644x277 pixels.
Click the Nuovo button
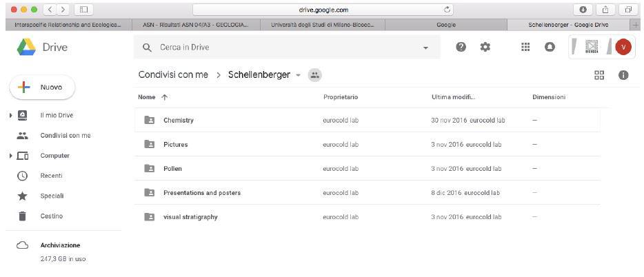[x=42, y=87]
